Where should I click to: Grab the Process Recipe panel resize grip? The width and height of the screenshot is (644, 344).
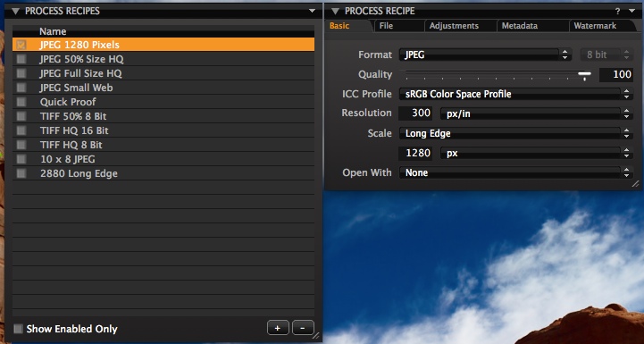[635, 184]
